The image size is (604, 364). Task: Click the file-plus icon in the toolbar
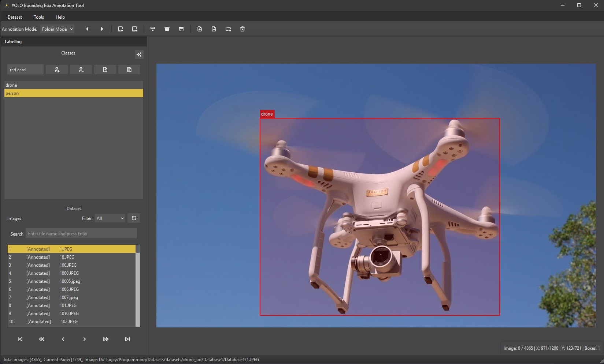coord(200,29)
